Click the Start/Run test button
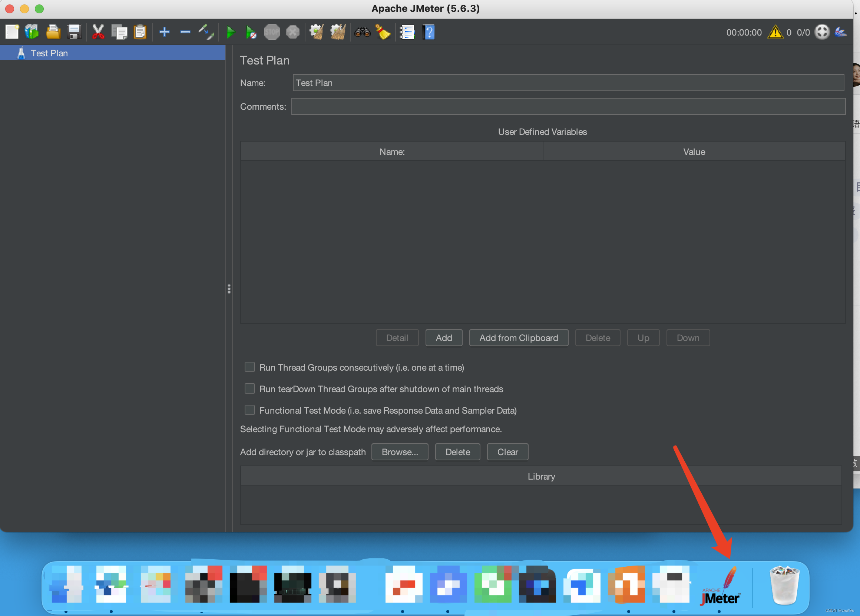860x616 pixels. [x=230, y=32]
